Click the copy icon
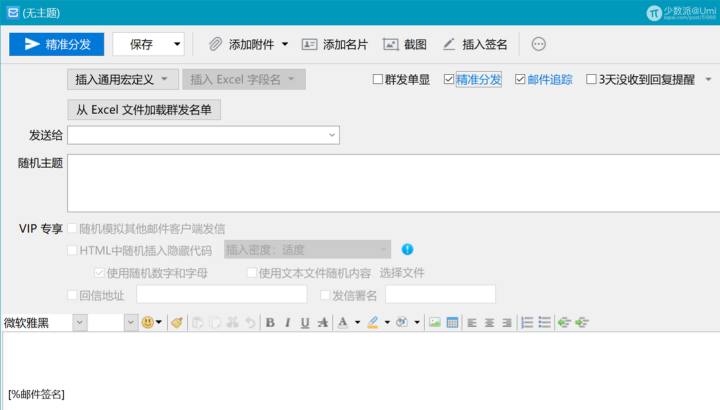 click(215, 323)
